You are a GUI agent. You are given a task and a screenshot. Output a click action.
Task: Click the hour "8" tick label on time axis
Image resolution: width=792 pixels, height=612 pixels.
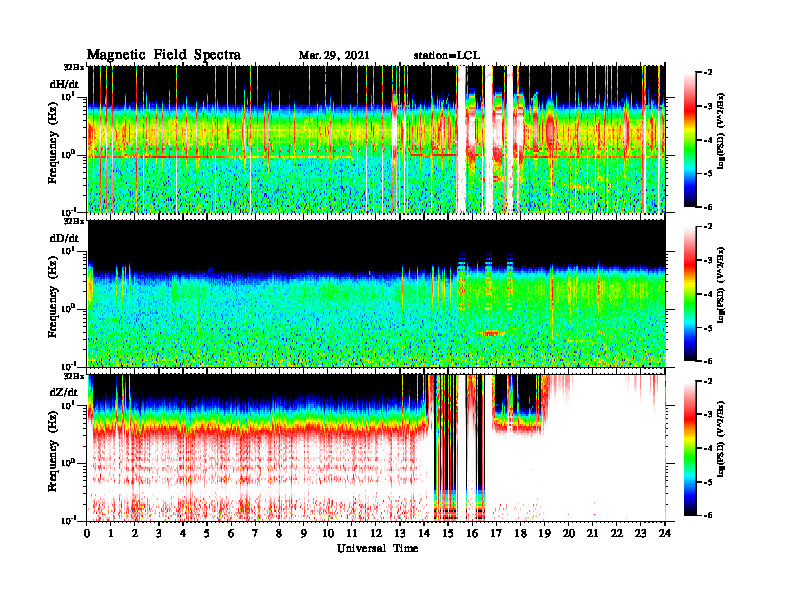279,534
